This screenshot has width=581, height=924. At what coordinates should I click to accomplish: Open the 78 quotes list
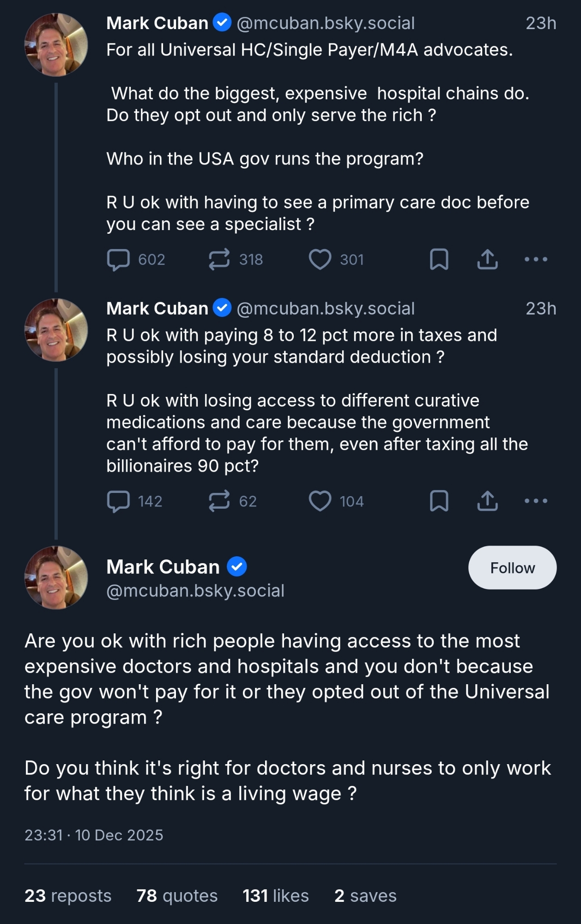click(177, 896)
